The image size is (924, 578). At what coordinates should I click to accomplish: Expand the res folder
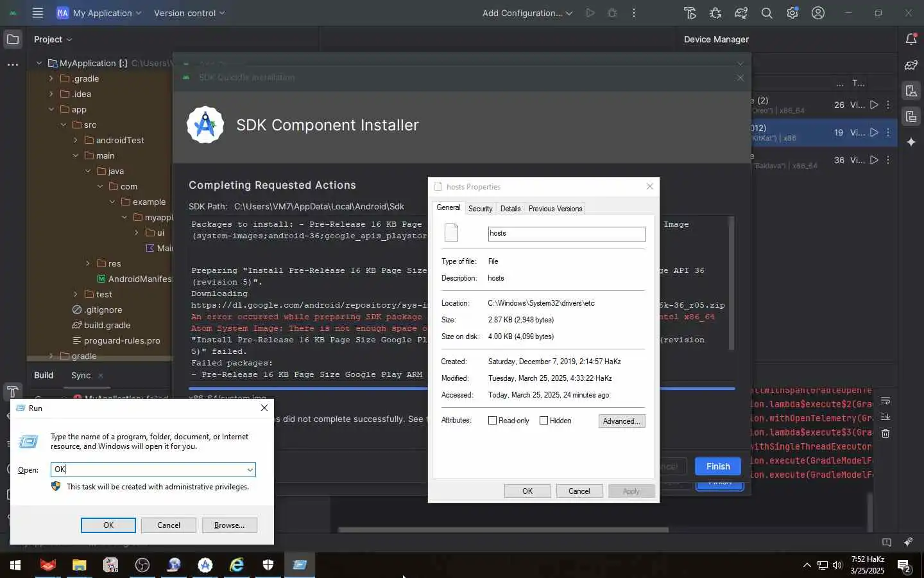point(88,263)
